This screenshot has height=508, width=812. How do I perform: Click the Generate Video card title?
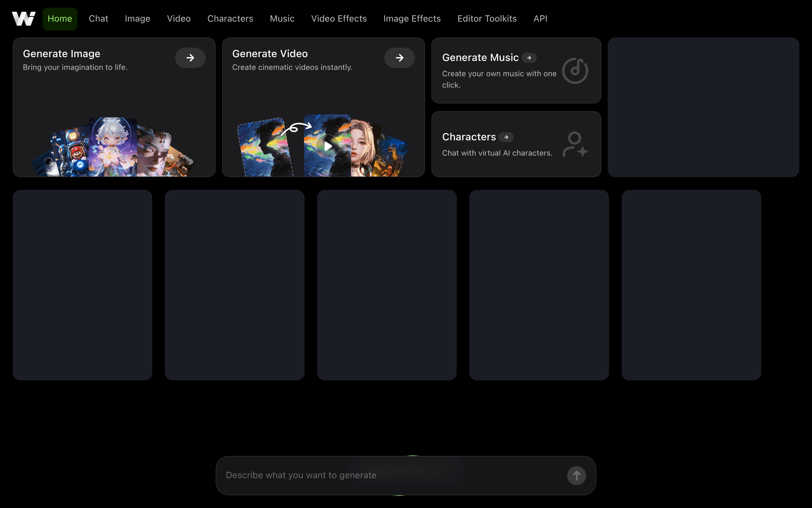click(x=270, y=54)
